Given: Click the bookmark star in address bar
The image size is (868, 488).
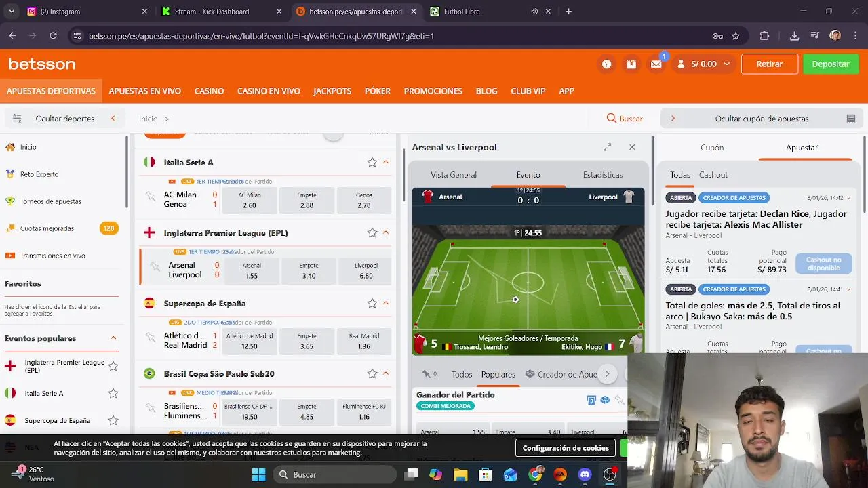Looking at the screenshot, I should [x=736, y=36].
